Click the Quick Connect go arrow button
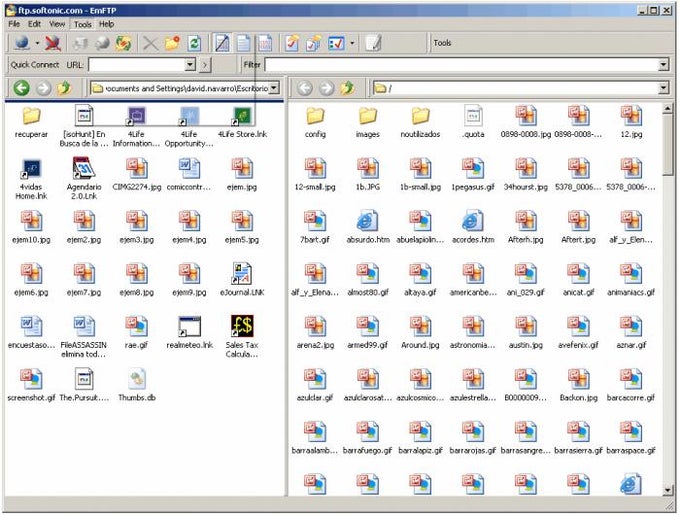Viewport: 680px width, 515px height. coord(205,65)
